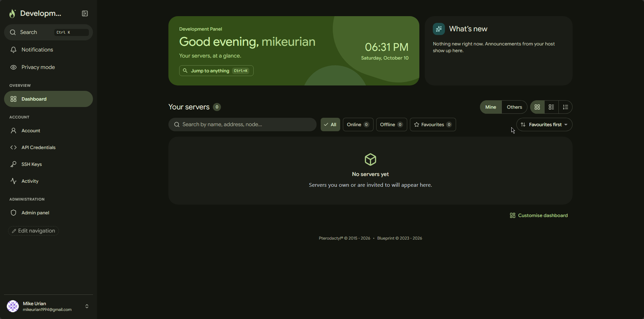Screen dimensions: 644x319
Task: Open the Admin panel
Action: pos(49,213)
